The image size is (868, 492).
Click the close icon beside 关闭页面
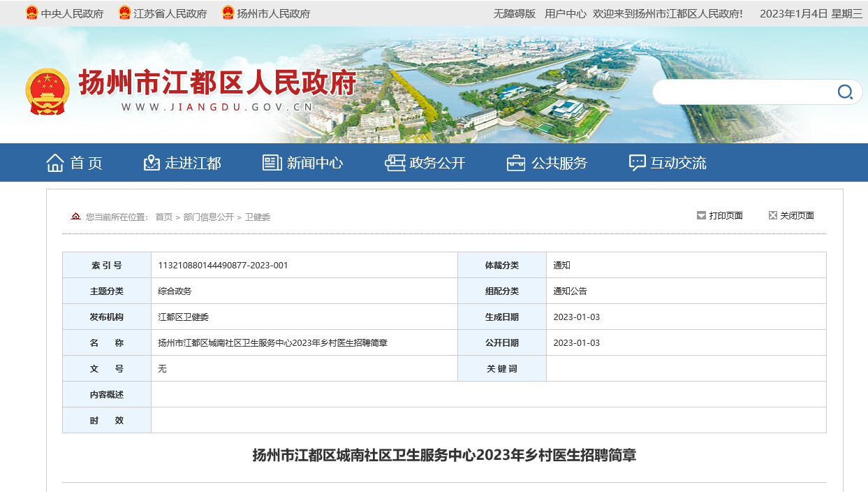(x=772, y=216)
